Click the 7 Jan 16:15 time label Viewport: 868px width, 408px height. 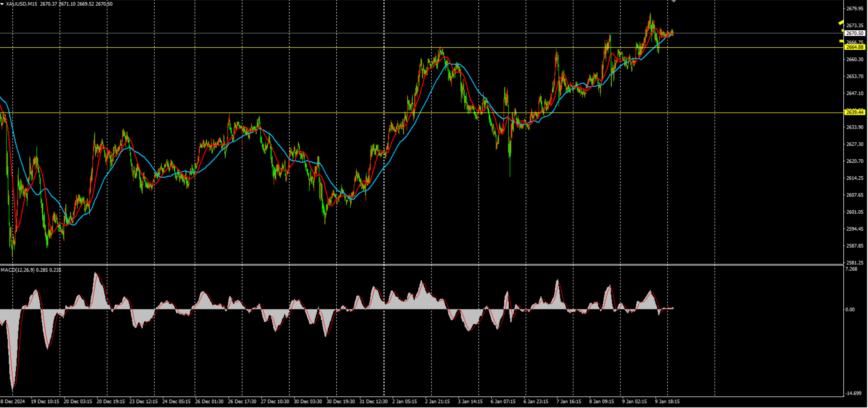click(569, 402)
